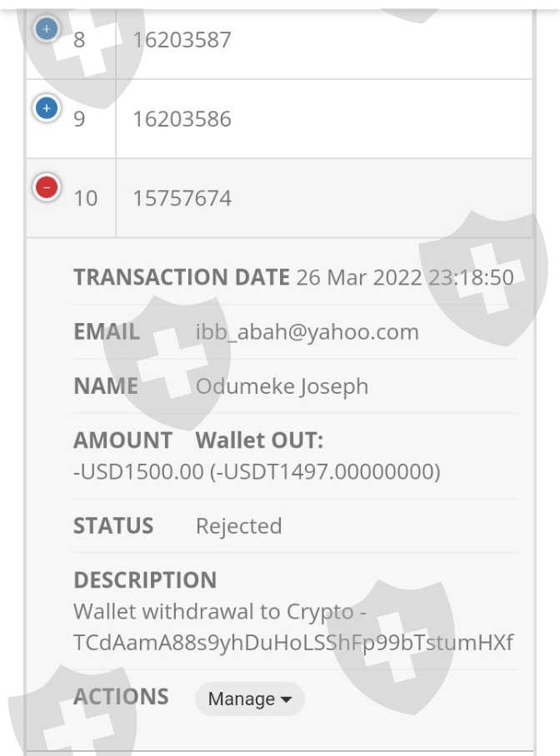Image resolution: width=560 pixels, height=756 pixels.
Task: Click the Rejected status value
Action: (238, 526)
